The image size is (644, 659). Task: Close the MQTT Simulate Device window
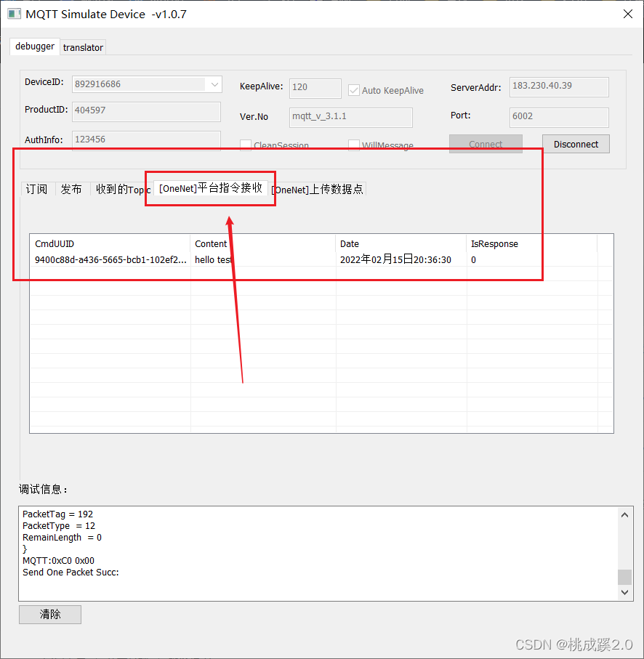point(627,14)
